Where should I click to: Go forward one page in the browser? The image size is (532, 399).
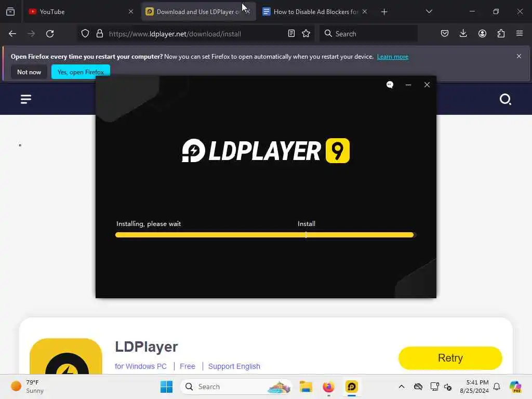(31, 34)
